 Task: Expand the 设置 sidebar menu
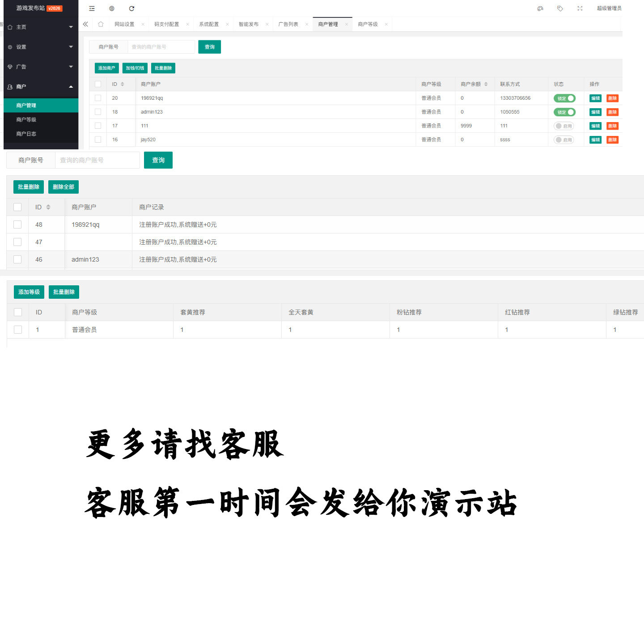pos(40,47)
